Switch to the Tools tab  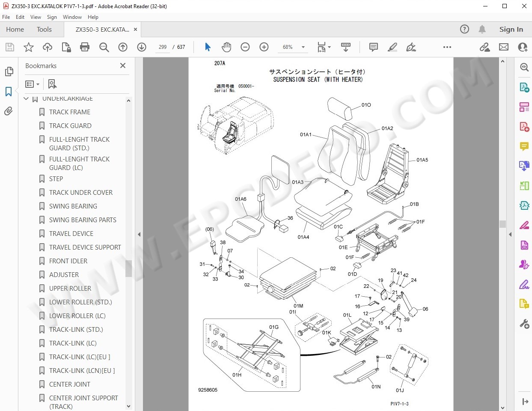click(44, 30)
